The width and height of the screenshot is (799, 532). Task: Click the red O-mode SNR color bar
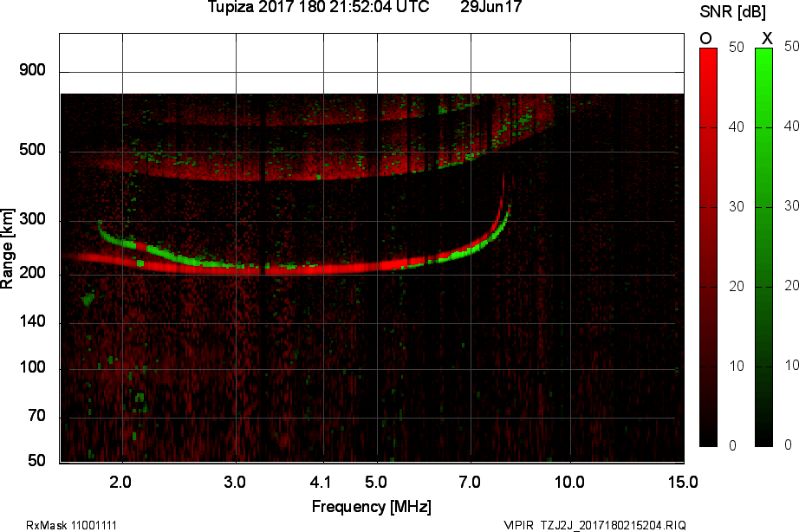pyautogui.click(x=708, y=248)
